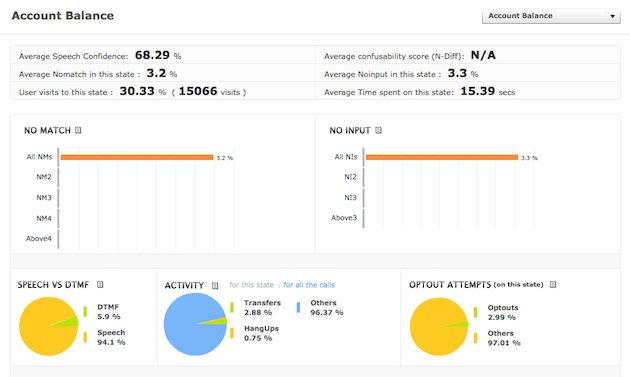Open info icon beside SPEECH VS DTMF
The image size is (630, 377).
pos(100,285)
